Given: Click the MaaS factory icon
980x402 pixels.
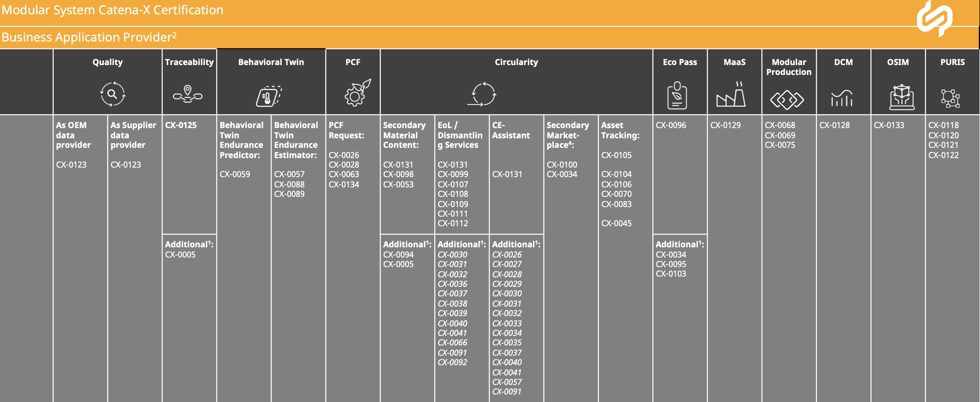Looking at the screenshot, I should tap(731, 94).
